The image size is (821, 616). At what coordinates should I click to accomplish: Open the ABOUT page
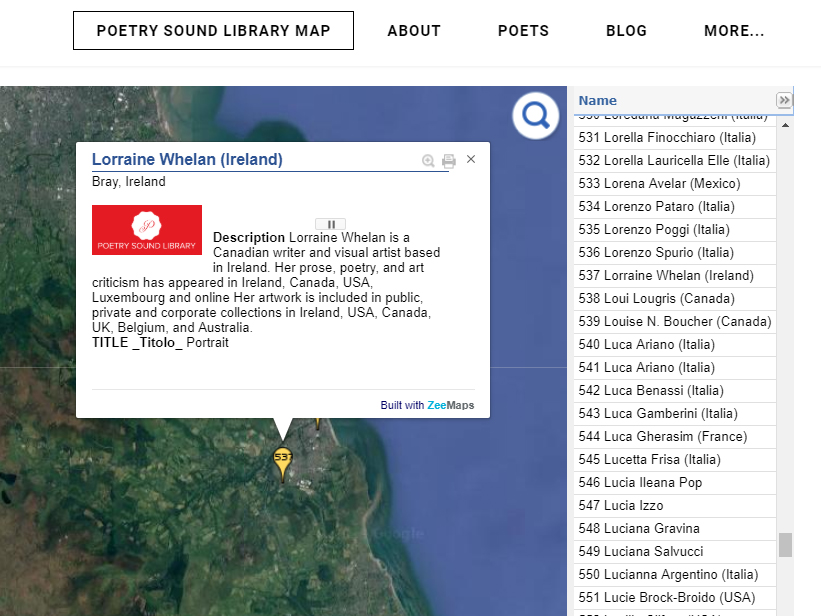click(414, 31)
